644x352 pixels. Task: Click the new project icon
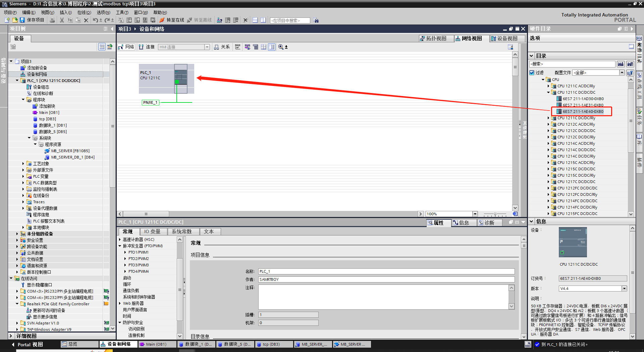pos(7,20)
